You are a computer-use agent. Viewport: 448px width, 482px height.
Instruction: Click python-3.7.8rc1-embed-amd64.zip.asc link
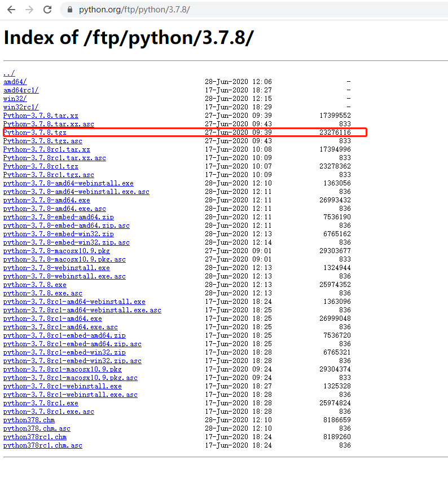[72, 344]
